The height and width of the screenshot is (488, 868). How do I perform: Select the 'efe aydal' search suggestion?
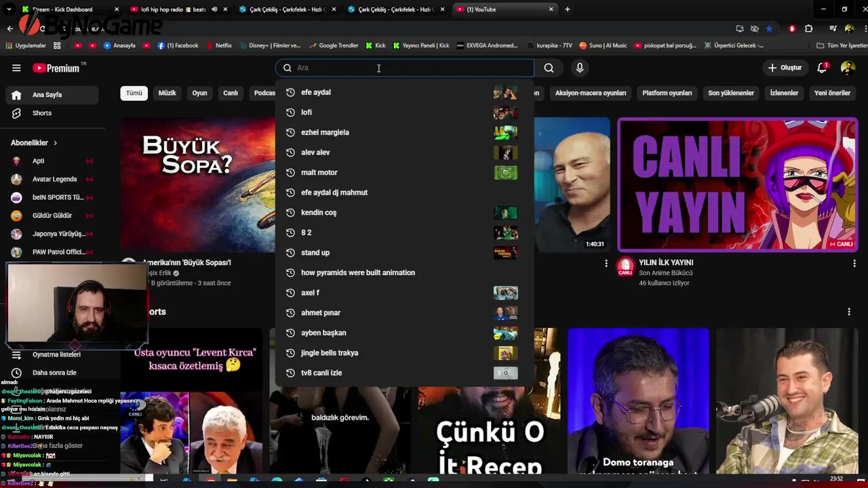(404, 92)
